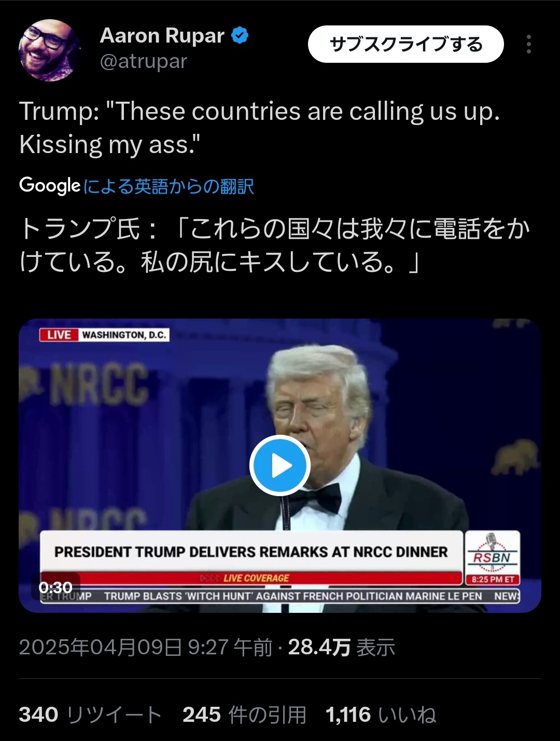The width and height of the screenshot is (560, 741).
Task: Open the Aaron Rupar display name
Action: pyautogui.click(x=162, y=36)
